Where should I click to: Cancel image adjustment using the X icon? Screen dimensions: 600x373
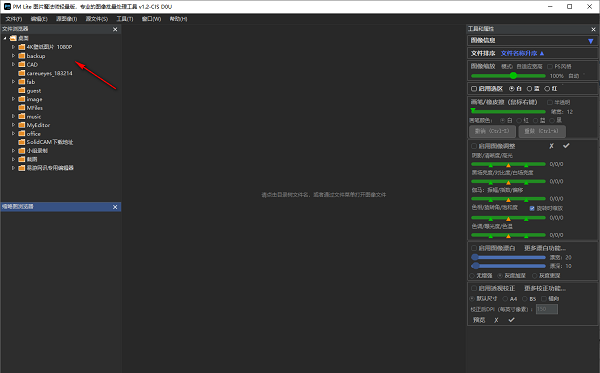pos(551,146)
